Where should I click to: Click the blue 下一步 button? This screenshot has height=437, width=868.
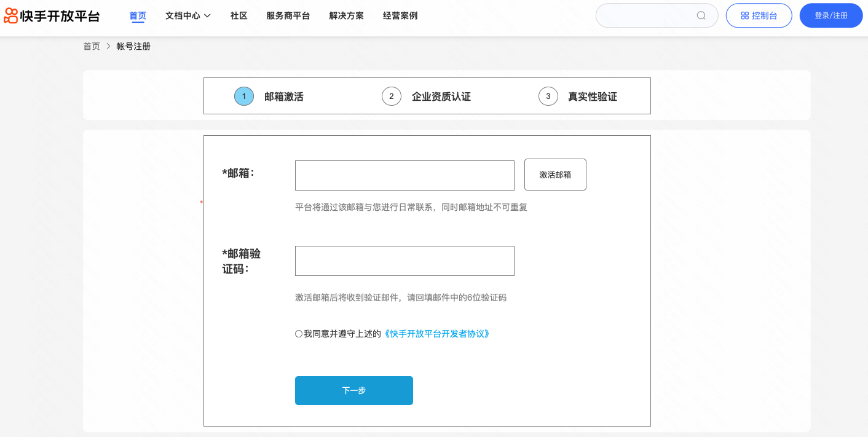coord(353,390)
